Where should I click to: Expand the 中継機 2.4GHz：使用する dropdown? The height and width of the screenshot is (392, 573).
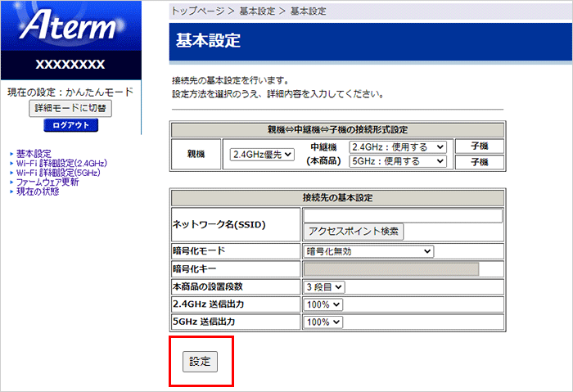click(x=398, y=146)
